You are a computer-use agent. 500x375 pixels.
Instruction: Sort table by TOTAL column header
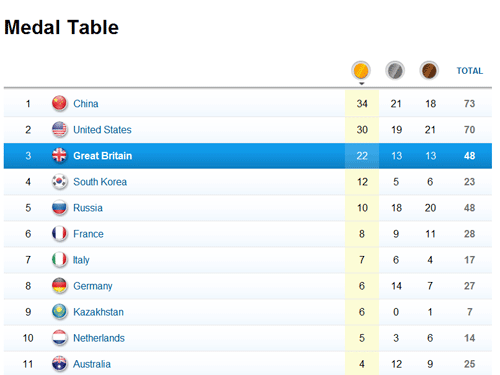(470, 71)
